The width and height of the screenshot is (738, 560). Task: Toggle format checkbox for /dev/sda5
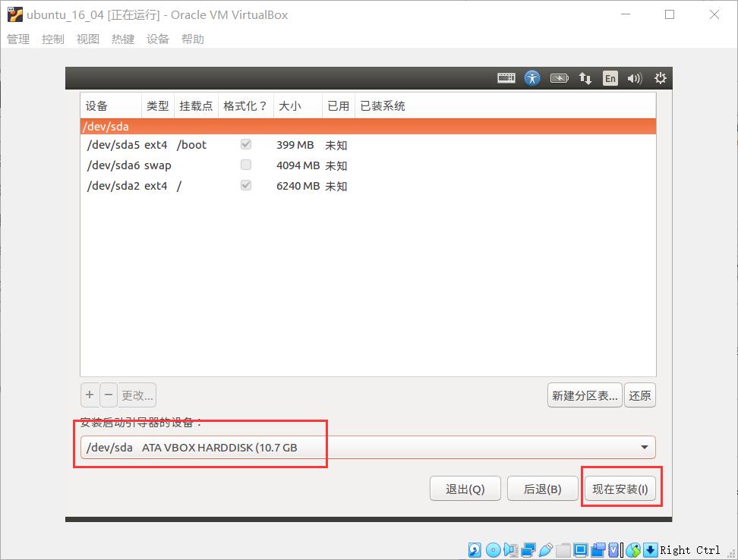pyautogui.click(x=246, y=144)
